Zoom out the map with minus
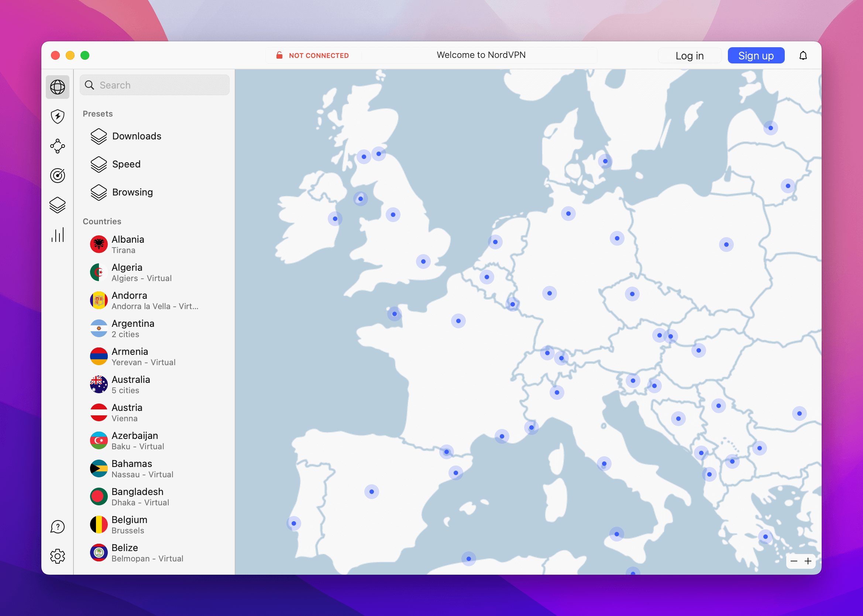 [794, 561]
